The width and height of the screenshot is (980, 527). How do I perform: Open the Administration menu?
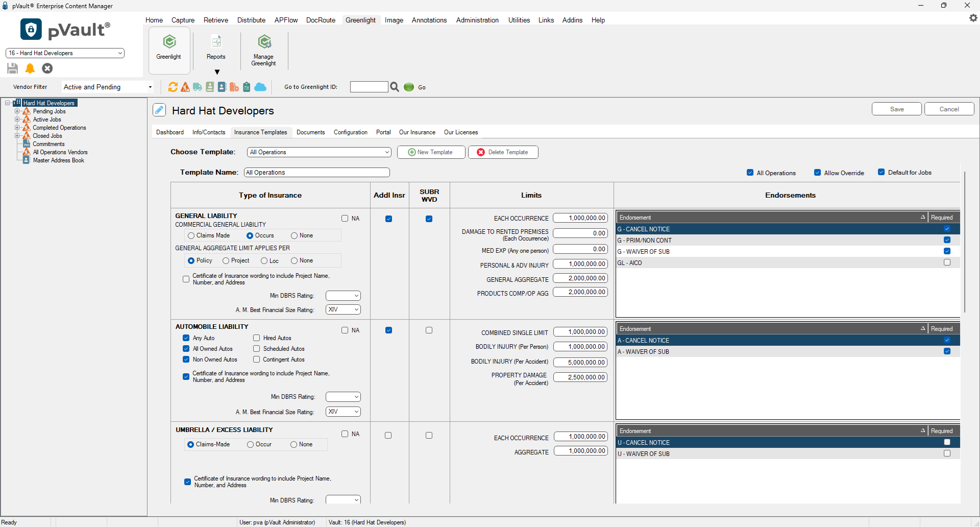click(477, 20)
